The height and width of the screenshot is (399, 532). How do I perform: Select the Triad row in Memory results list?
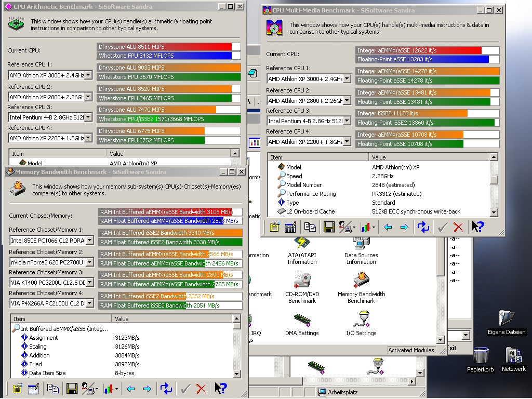[36, 364]
